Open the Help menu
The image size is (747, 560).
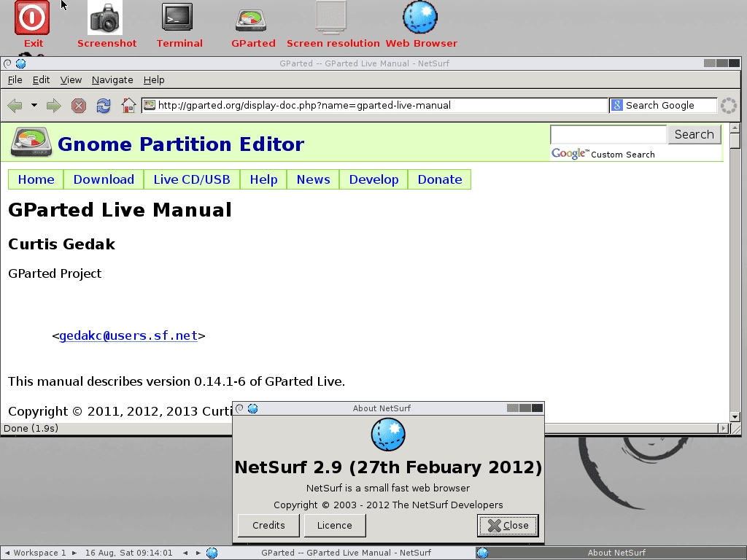(x=154, y=80)
